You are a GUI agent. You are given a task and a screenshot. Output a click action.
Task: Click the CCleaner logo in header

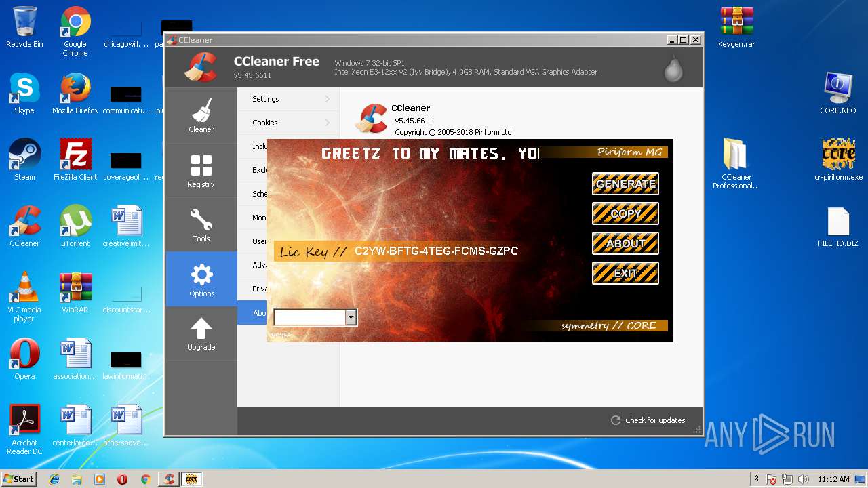coord(201,66)
